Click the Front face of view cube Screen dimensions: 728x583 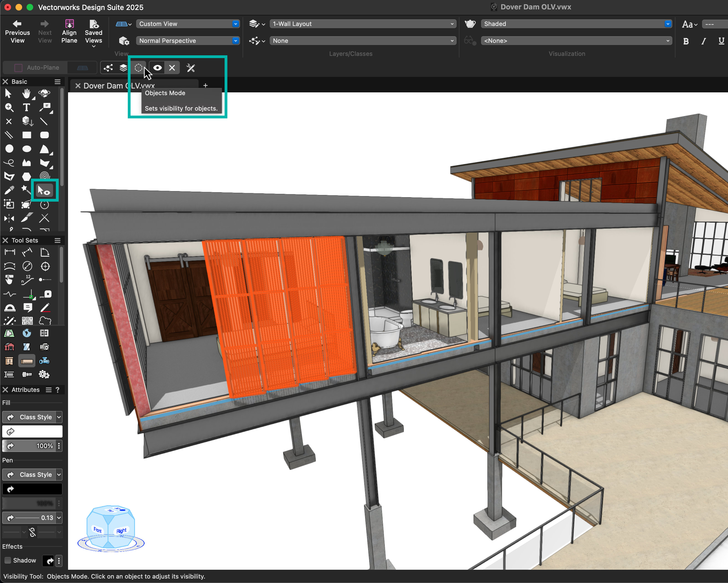tap(98, 530)
